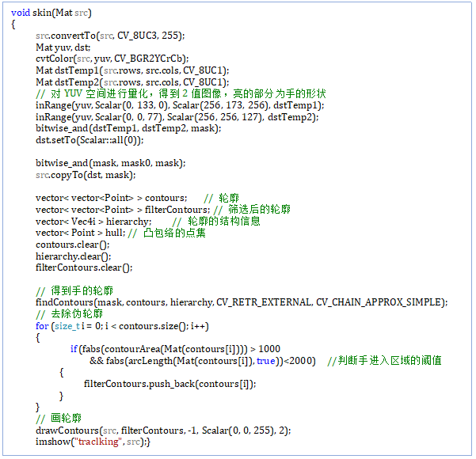The height and width of the screenshot is (459, 476).
Task: Click the 'vector< Point > hull;' line
Action: [81, 233]
